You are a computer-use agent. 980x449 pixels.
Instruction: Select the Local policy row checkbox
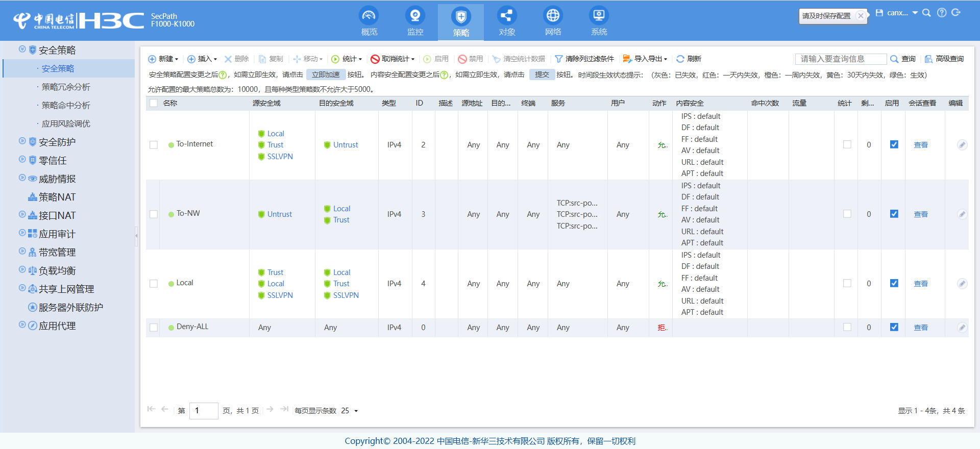coord(154,284)
